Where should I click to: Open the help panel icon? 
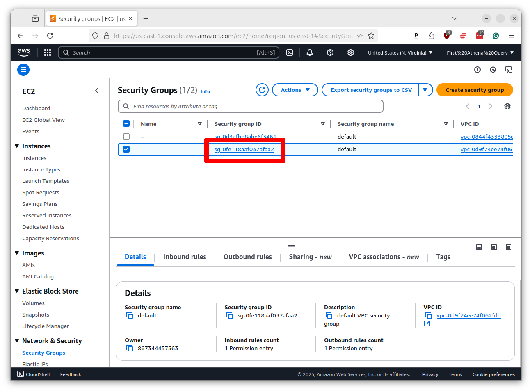[330, 52]
